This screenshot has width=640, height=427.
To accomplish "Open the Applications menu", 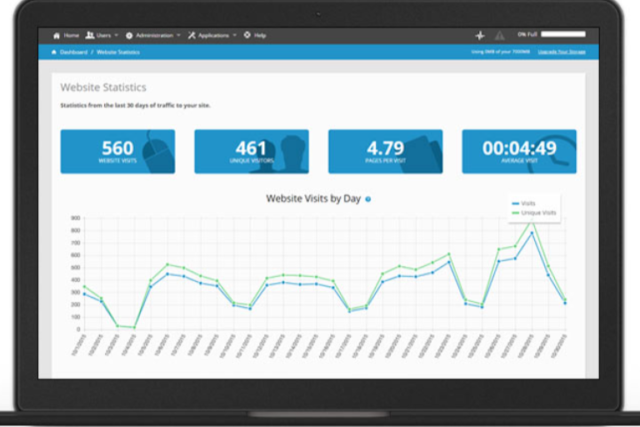I will pyautogui.click(x=212, y=36).
